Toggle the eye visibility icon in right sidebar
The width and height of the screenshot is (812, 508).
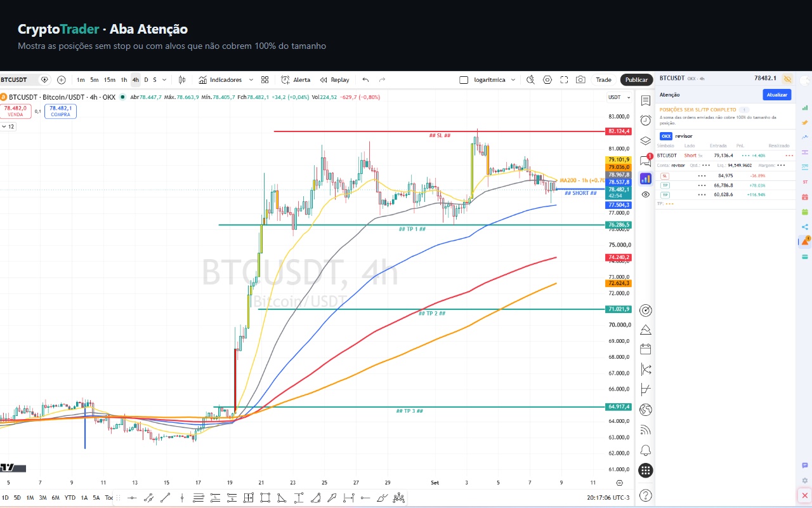[x=646, y=194]
